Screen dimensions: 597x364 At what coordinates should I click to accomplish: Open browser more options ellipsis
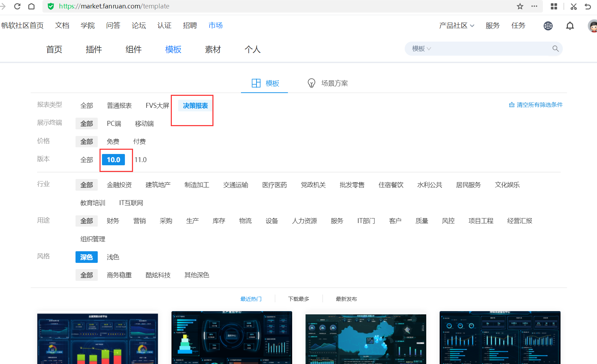point(534,6)
